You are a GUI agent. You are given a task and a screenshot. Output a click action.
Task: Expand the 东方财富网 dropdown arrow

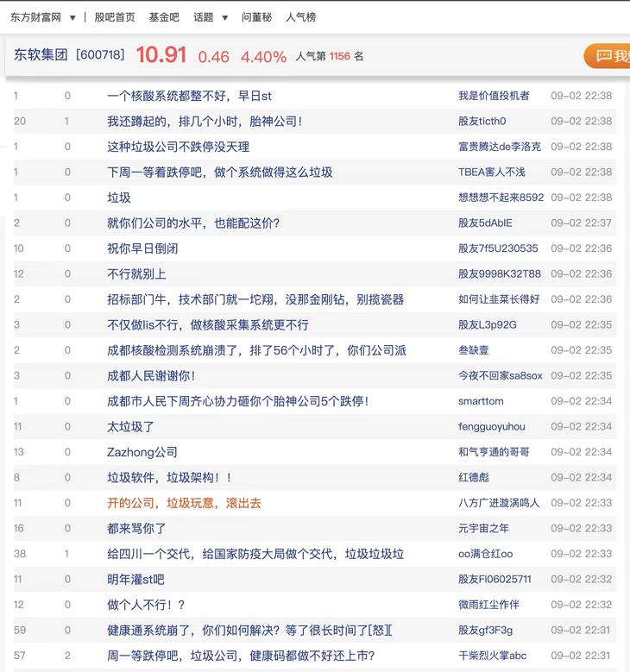point(72,18)
